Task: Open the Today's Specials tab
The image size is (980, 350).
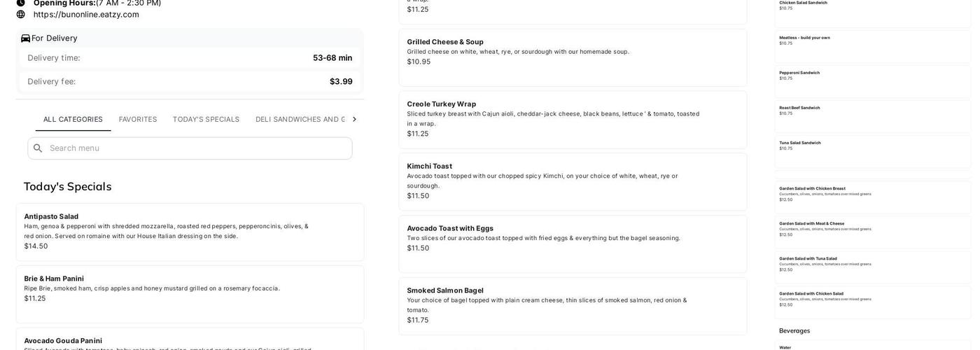Action: [x=206, y=120]
